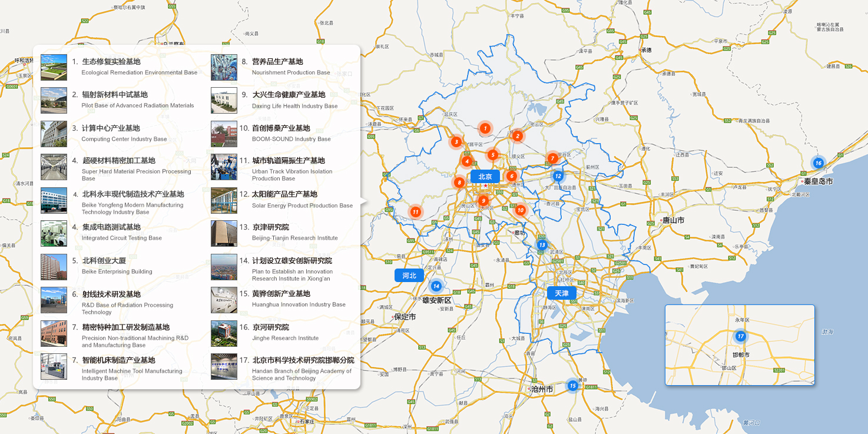
Task: Open thumbnail for 射线技术研发基地
Action: pyautogui.click(x=54, y=300)
